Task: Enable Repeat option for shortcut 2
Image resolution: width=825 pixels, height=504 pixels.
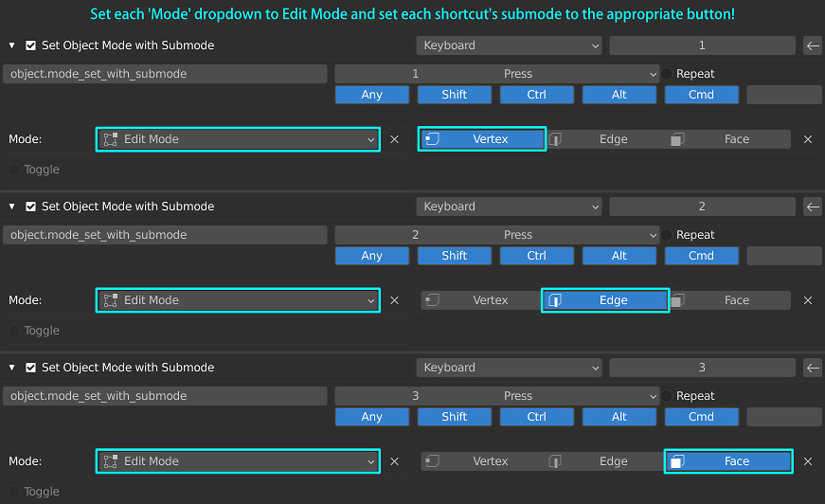Action: point(667,235)
